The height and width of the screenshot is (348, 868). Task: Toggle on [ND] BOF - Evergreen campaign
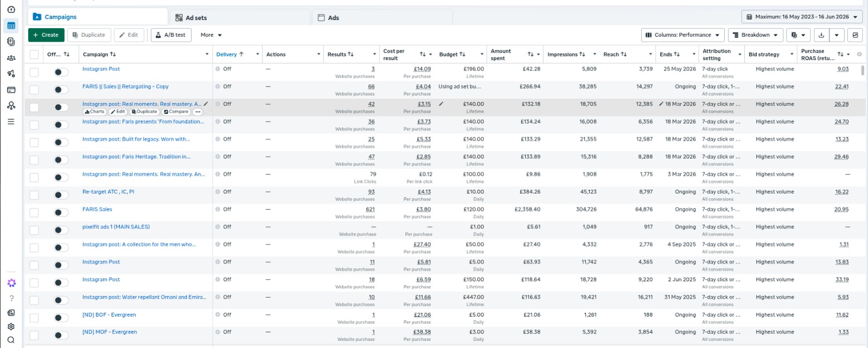[x=61, y=318]
